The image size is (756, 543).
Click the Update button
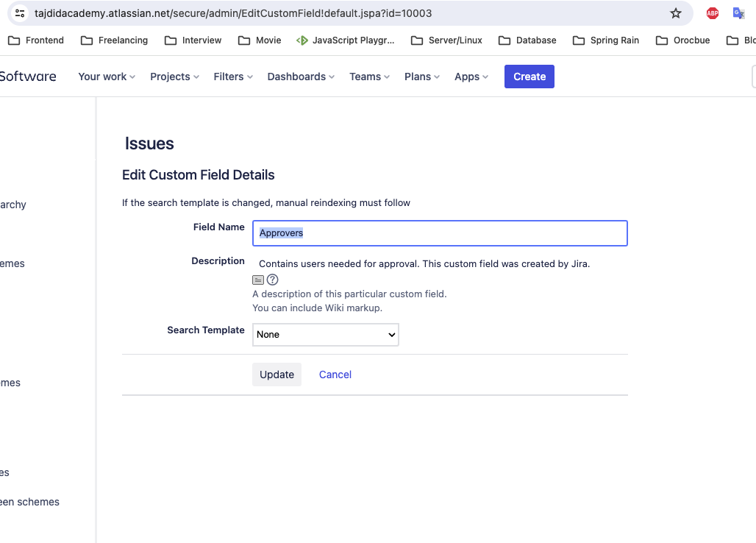coord(277,375)
